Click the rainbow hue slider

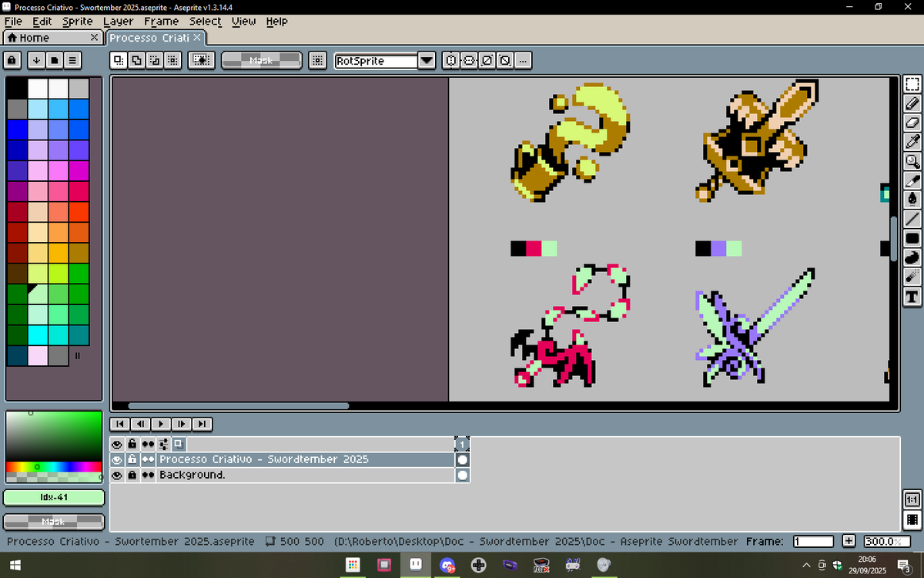click(53, 466)
